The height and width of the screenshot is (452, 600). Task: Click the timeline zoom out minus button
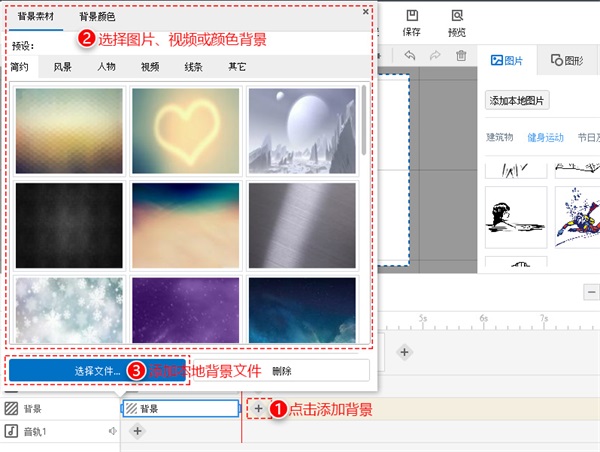tap(592, 292)
